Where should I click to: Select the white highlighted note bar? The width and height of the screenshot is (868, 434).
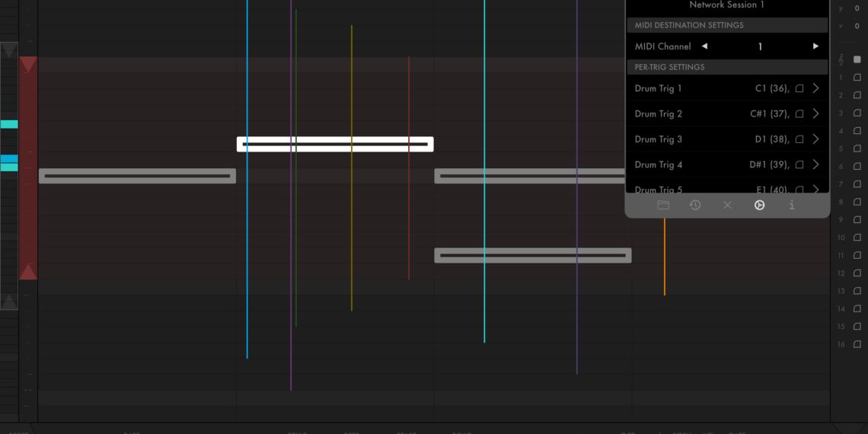click(335, 144)
